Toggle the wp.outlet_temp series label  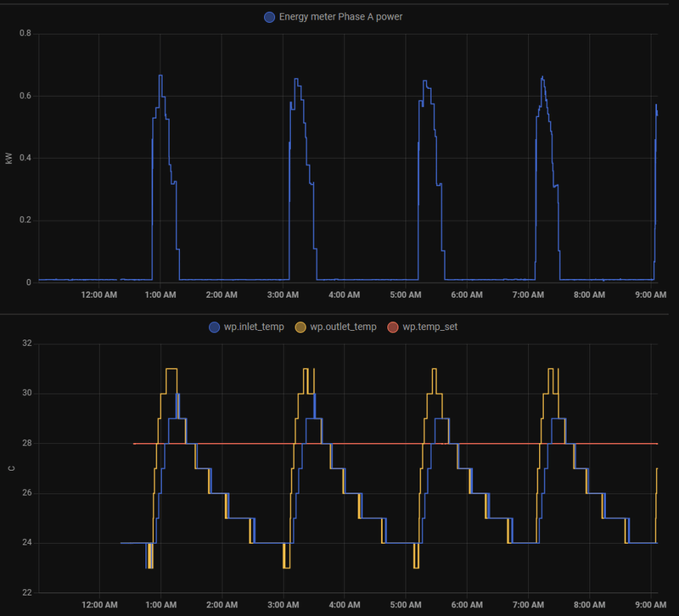343,327
